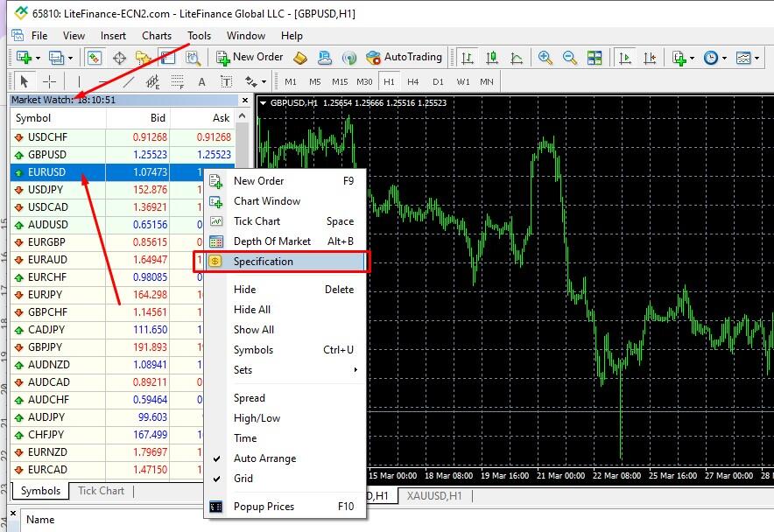
Task: Click the Zoom In magnifier icon
Action: click(x=545, y=56)
